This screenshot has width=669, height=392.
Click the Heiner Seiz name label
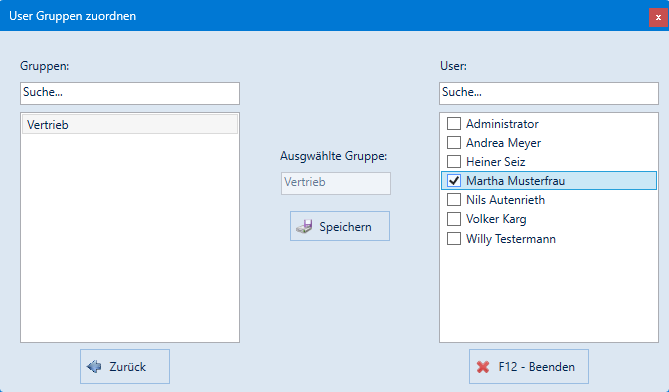click(x=495, y=162)
